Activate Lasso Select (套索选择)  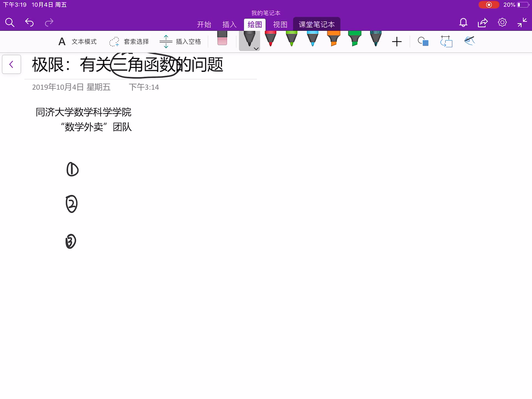click(129, 42)
